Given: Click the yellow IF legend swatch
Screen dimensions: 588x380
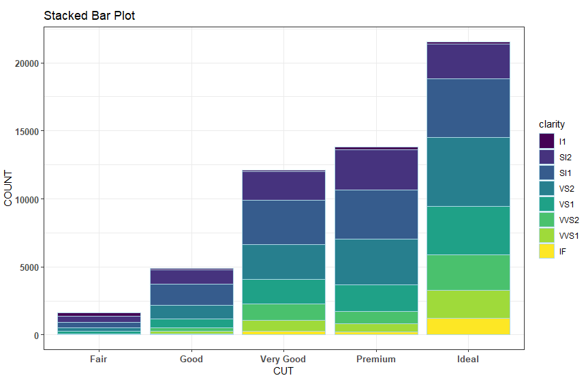Looking at the screenshot, I should (546, 251).
